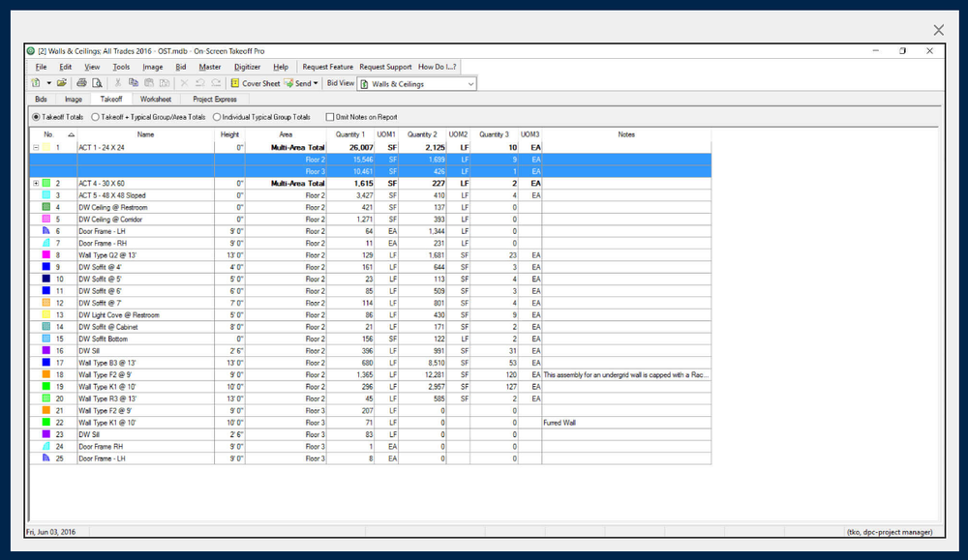Open the Bid View Walls & Ceilings dropdown
Image resolution: width=968 pixels, height=560 pixels.
click(470, 84)
